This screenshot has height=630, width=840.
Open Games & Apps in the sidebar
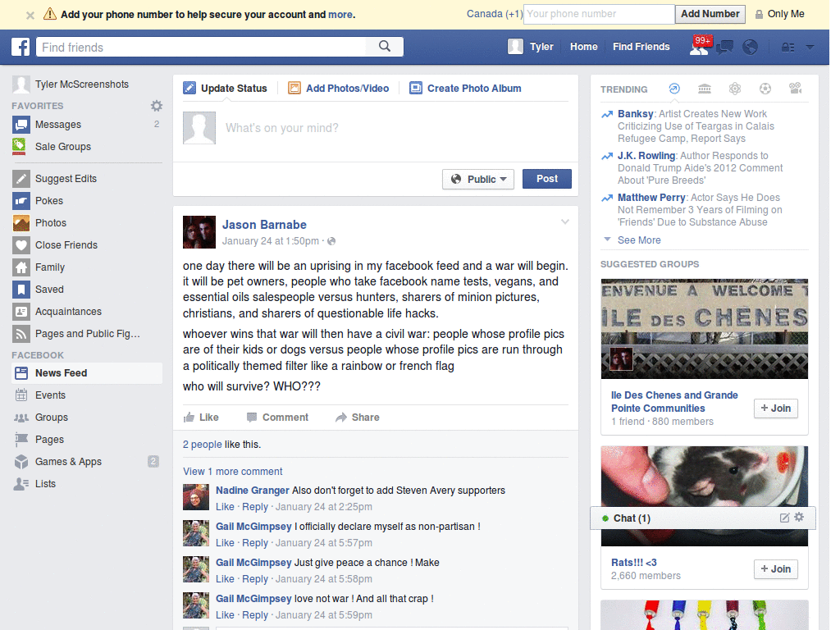pos(87,462)
